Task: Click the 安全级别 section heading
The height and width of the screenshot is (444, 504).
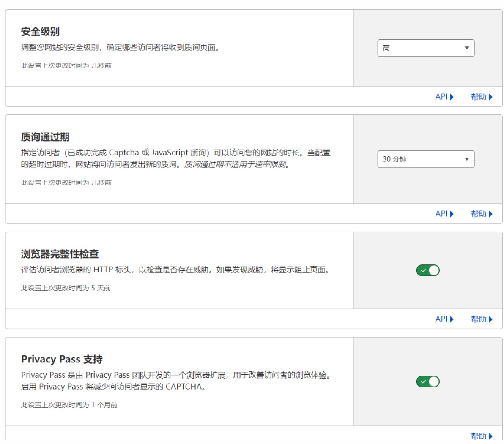Action: point(40,32)
